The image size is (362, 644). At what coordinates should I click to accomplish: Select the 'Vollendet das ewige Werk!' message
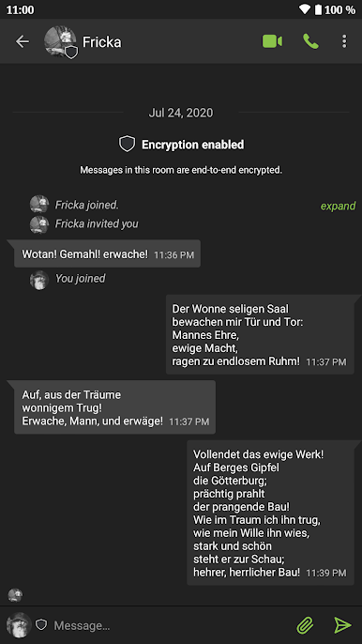click(x=270, y=513)
